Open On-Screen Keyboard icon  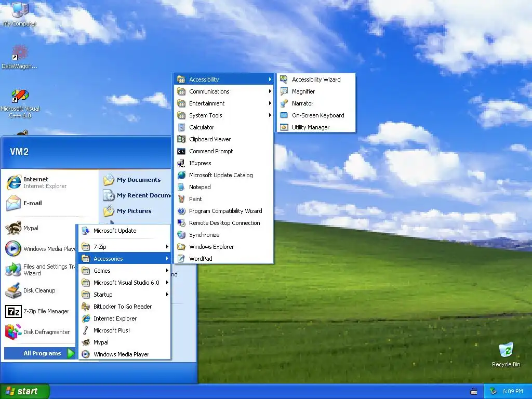284,115
